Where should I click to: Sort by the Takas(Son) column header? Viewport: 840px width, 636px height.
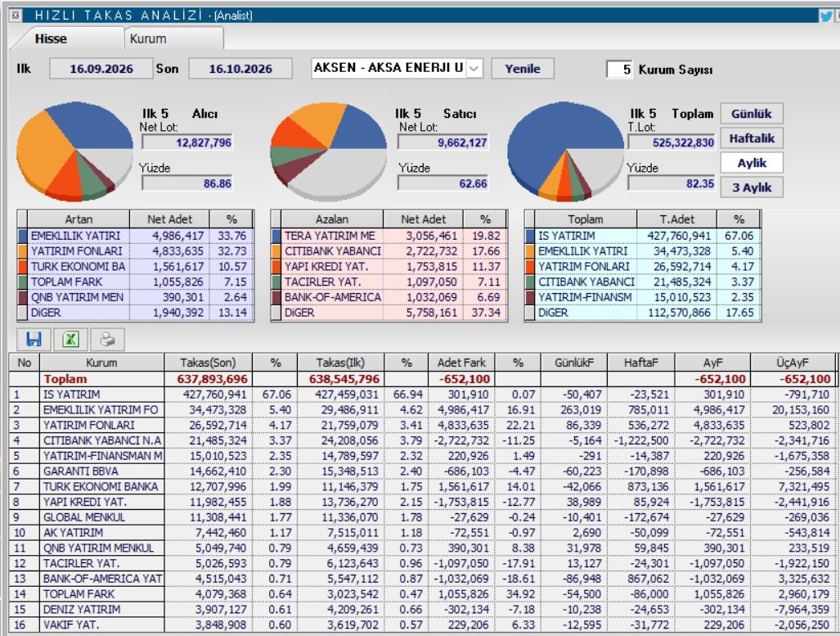pos(208,363)
